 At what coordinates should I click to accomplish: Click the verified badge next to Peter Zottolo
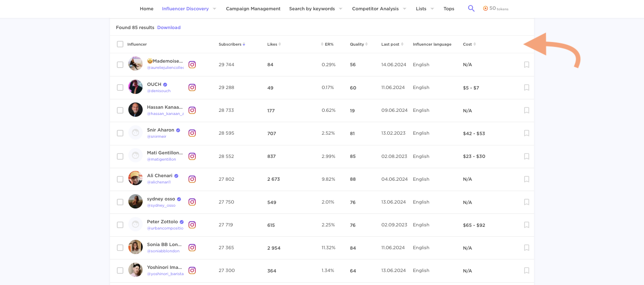point(181,221)
